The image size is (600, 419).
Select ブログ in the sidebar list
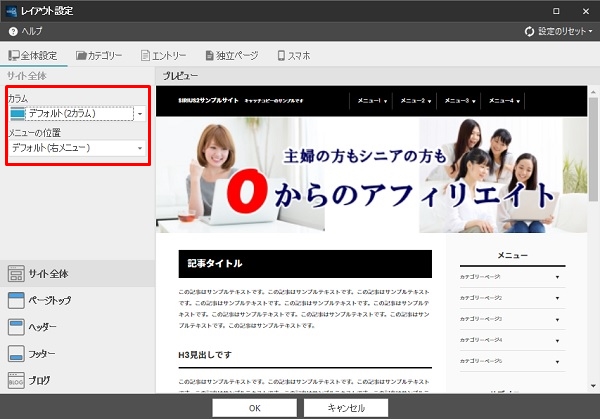pos(77,380)
